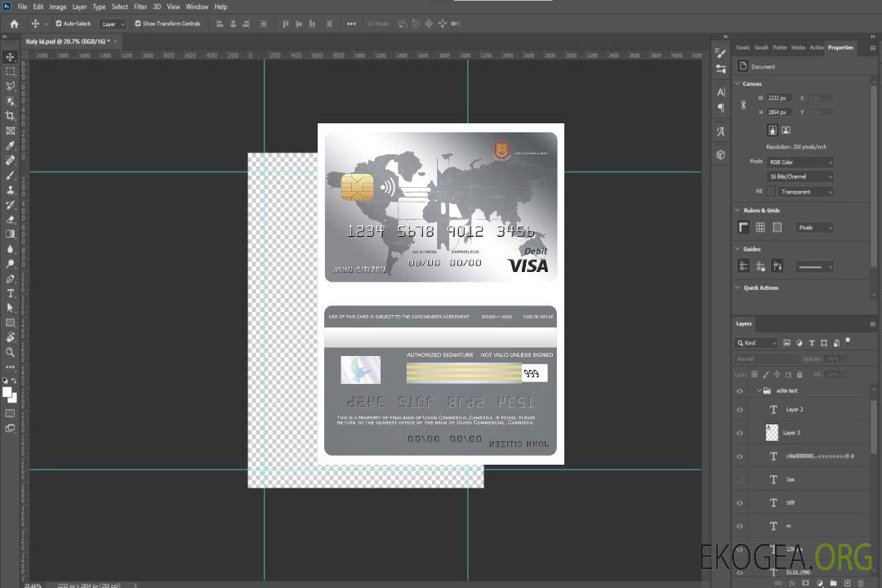Open the Character panel icon
Screen dimensions: 882x588
coord(721,92)
